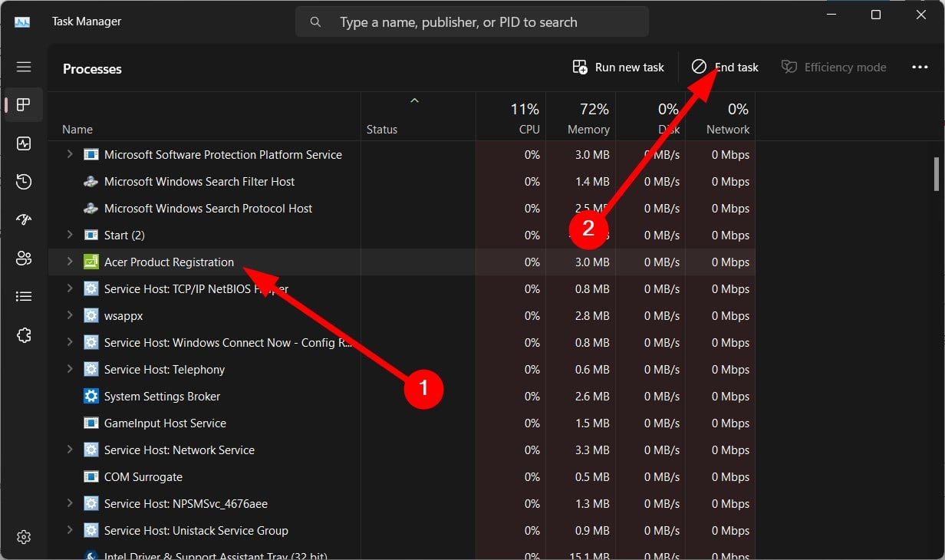Switch to the Processes sidebar page
This screenshot has height=560, width=945.
click(24, 105)
